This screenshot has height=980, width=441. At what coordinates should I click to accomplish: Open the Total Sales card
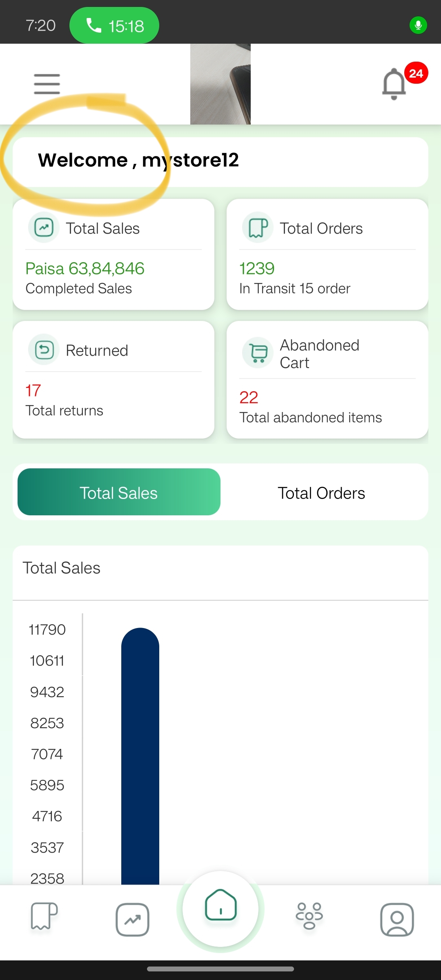coord(114,254)
